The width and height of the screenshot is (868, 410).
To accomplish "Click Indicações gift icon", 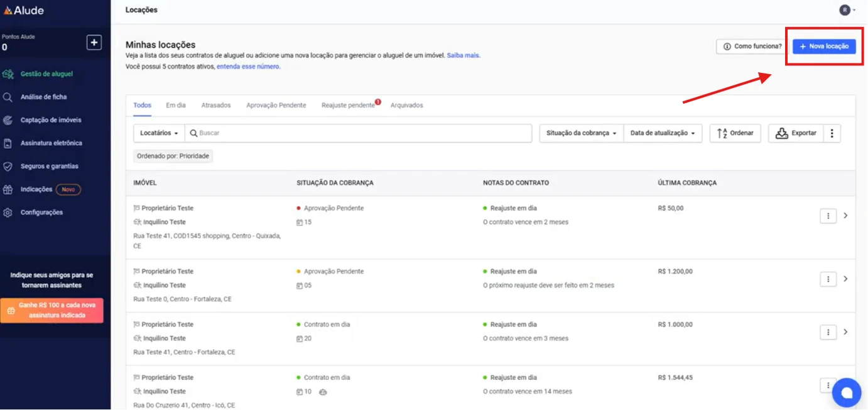I will pos(8,189).
